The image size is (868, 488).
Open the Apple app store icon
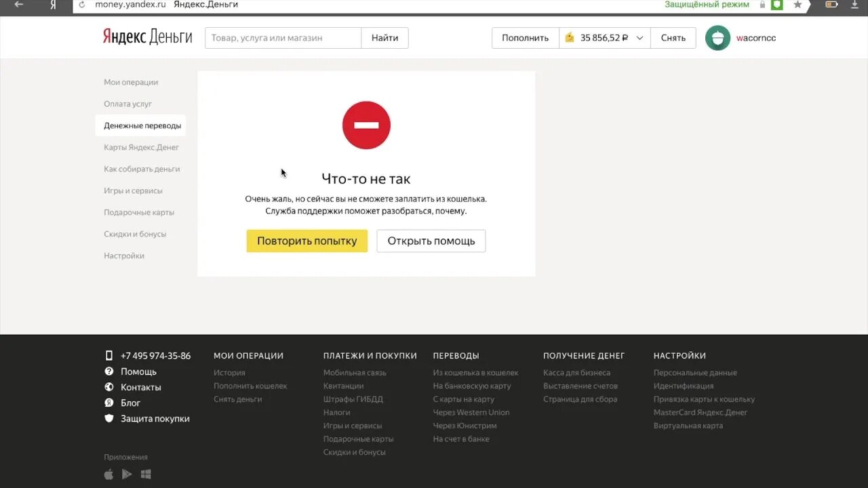coord(108,474)
